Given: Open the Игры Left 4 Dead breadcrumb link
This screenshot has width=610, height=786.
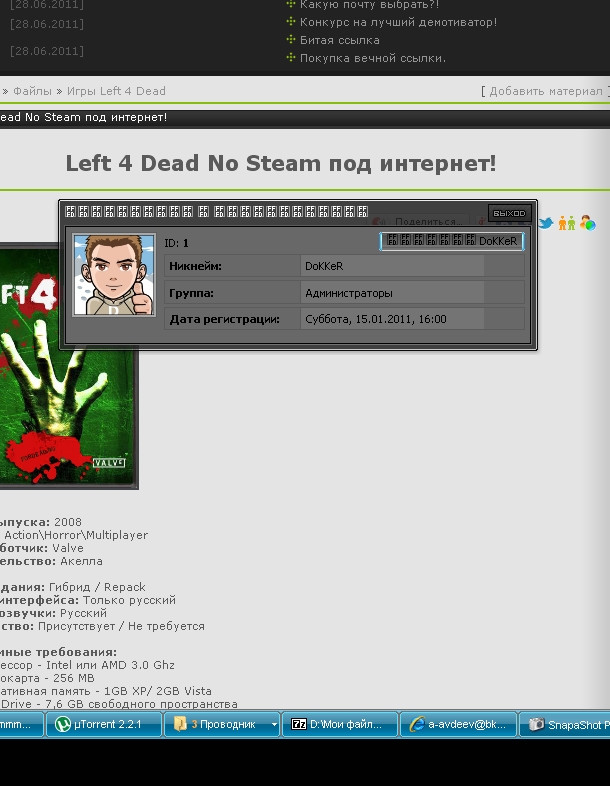Looking at the screenshot, I should pyautogui.click(x=116, y=91).
